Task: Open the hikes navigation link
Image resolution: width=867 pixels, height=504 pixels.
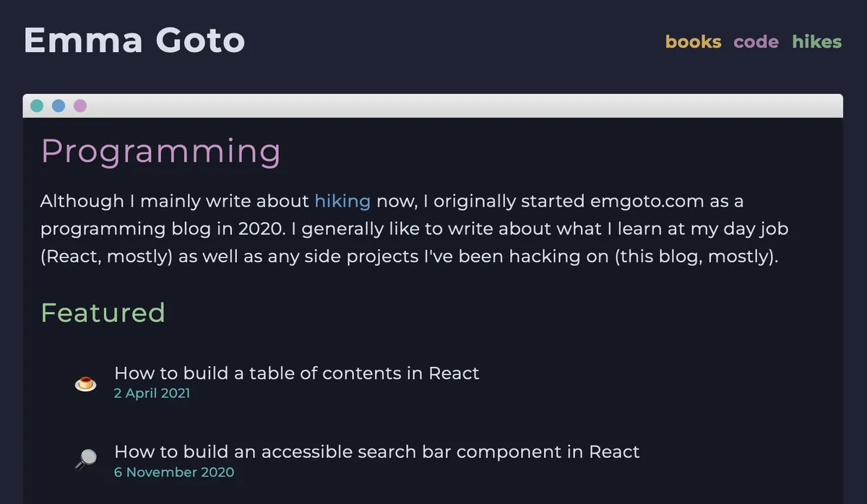Action: 816,42
